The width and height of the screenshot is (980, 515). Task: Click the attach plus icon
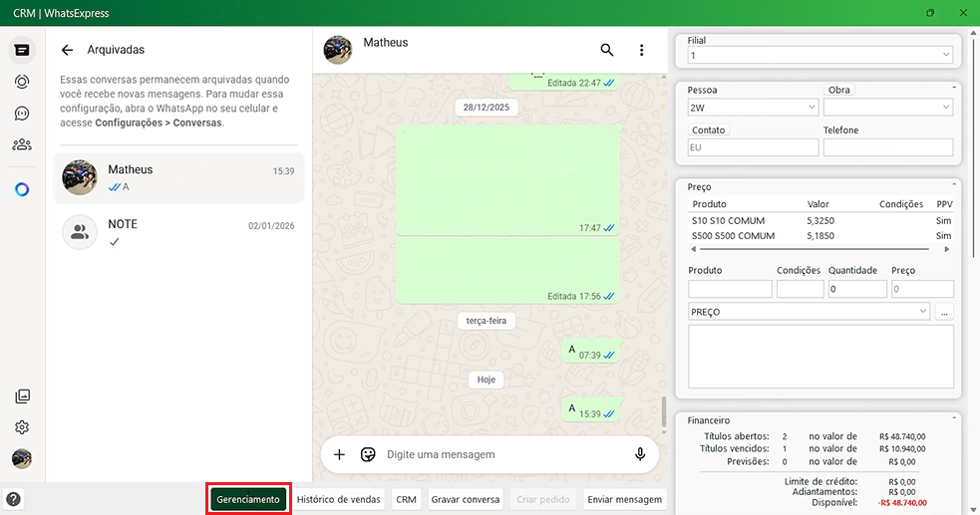[x=339, y=454]
